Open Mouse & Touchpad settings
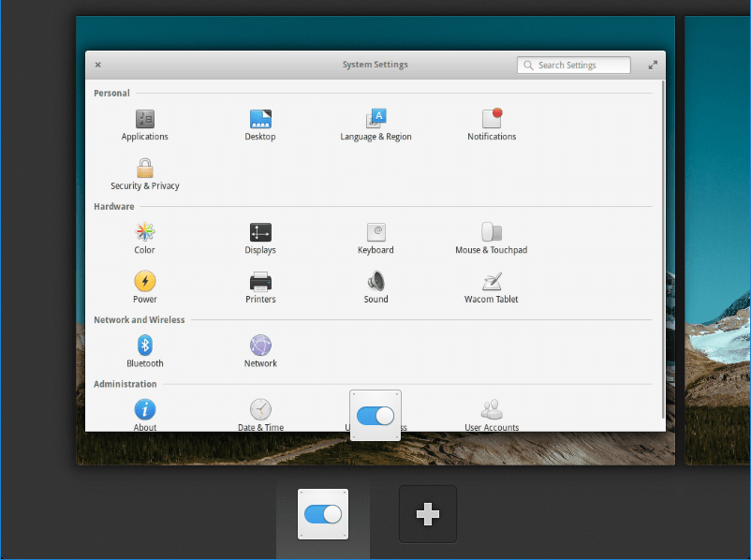The width and height of the screenshot is (751, 560). coord(492,239)
